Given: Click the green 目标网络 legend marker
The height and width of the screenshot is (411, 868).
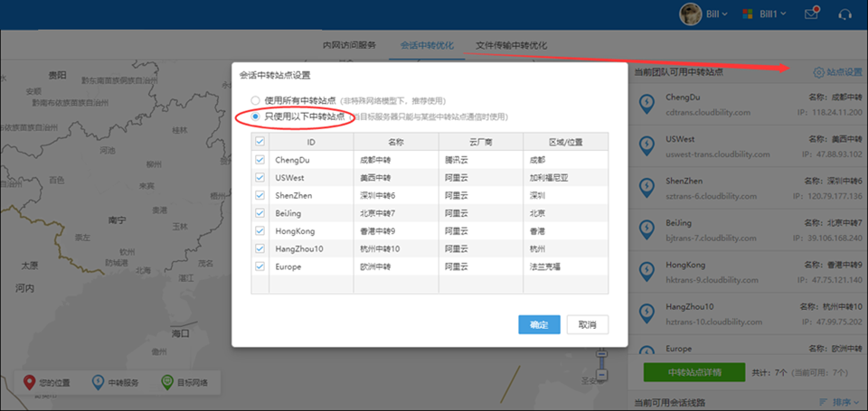Looking at the screenshot, I should (x=166, y=383).
